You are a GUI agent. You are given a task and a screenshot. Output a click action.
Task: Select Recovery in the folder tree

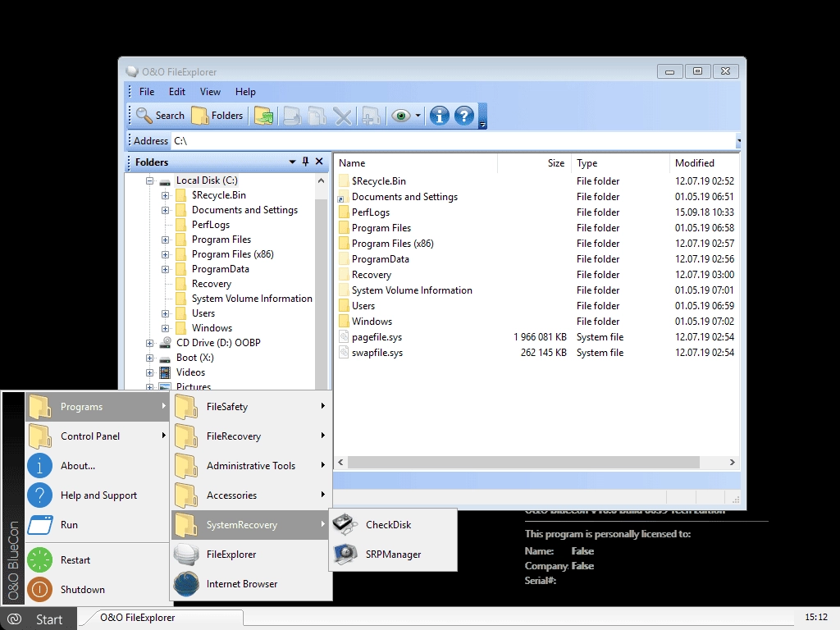[x=211, y=284]
